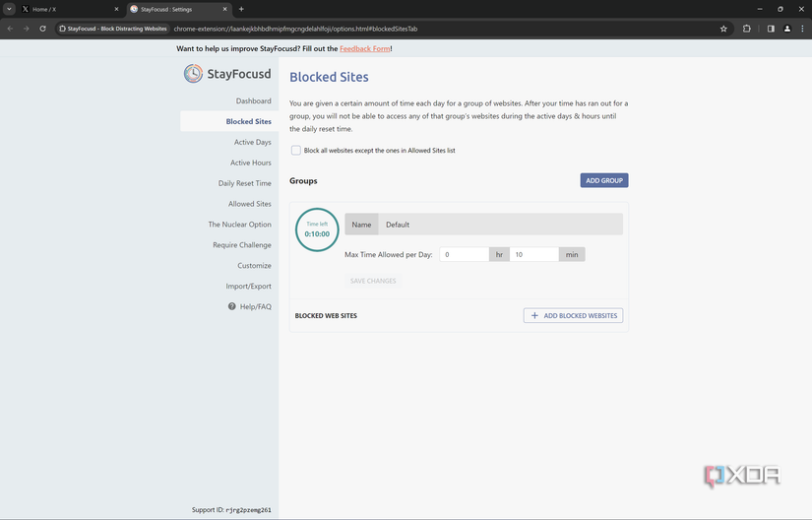Select the StayFocusd : Settings tab

pos(179,9)
